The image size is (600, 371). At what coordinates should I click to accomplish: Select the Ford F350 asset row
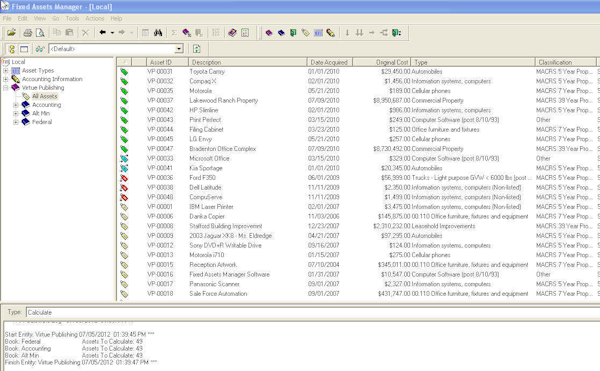pyautogui.click(x=358, y=178)
